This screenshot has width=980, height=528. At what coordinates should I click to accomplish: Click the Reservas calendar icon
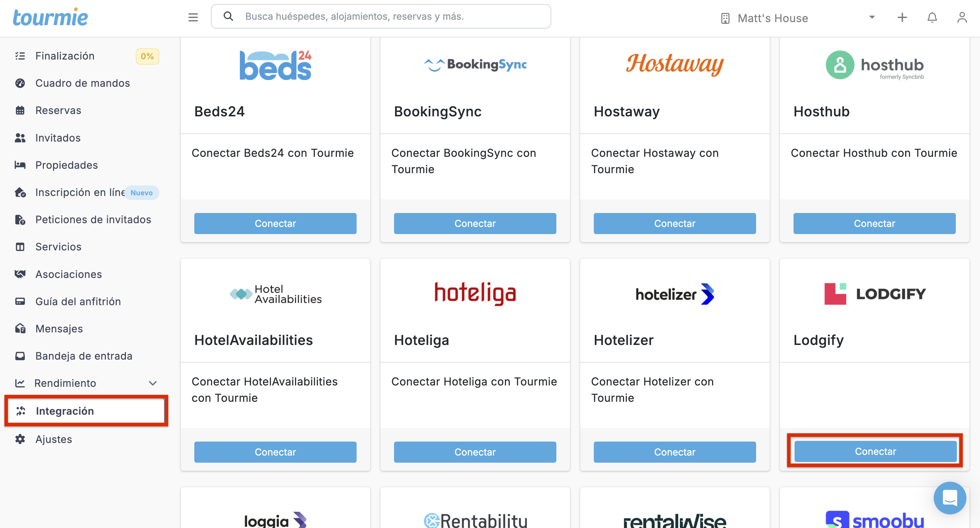pos(20,110)
